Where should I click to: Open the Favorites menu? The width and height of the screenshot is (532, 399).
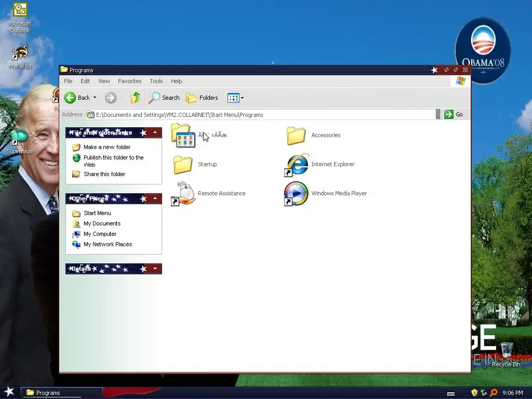tap(129, 81)
